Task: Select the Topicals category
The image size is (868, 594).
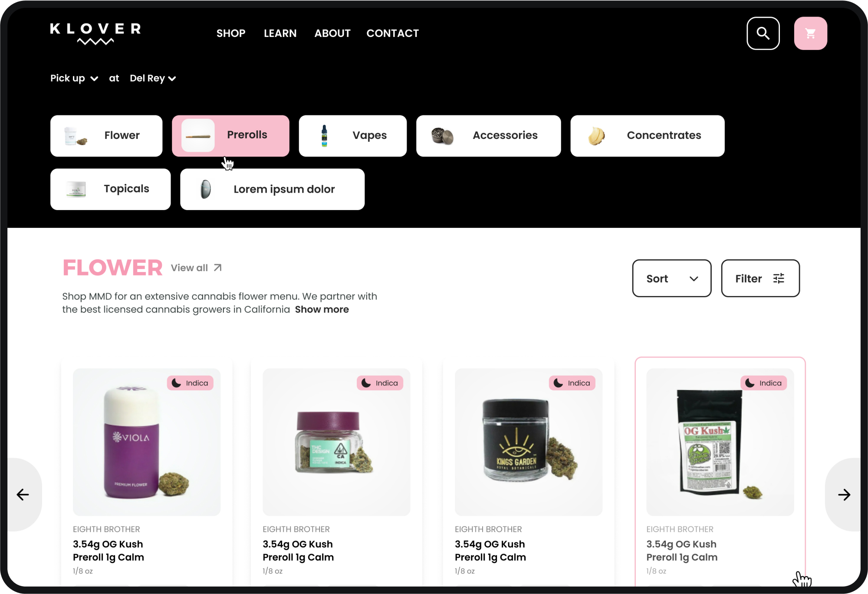Action: (110, 189)
